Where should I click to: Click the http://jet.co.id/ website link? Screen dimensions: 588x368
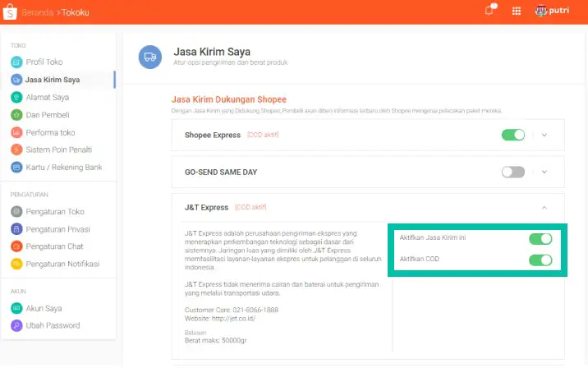(x=233, y=319)
